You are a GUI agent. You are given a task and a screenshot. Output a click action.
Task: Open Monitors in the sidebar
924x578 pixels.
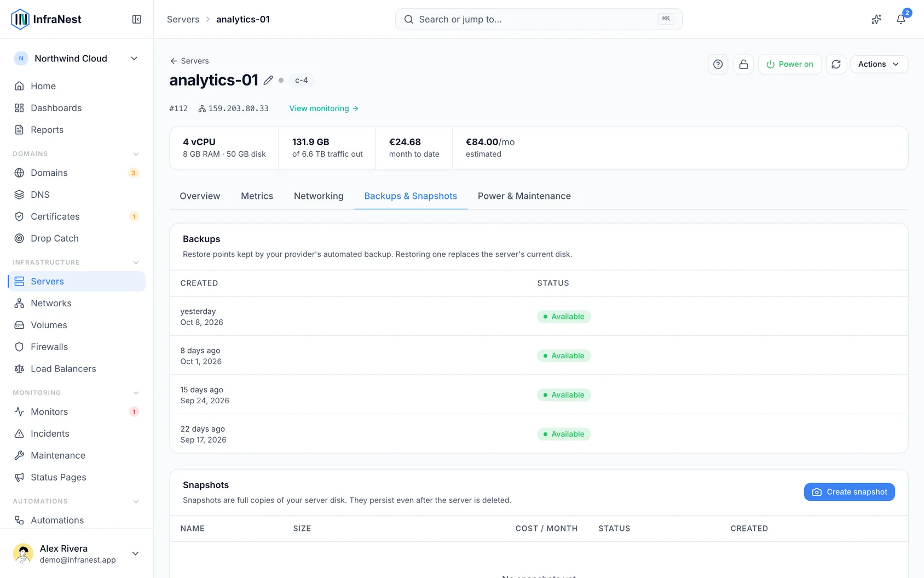[77, 411]
